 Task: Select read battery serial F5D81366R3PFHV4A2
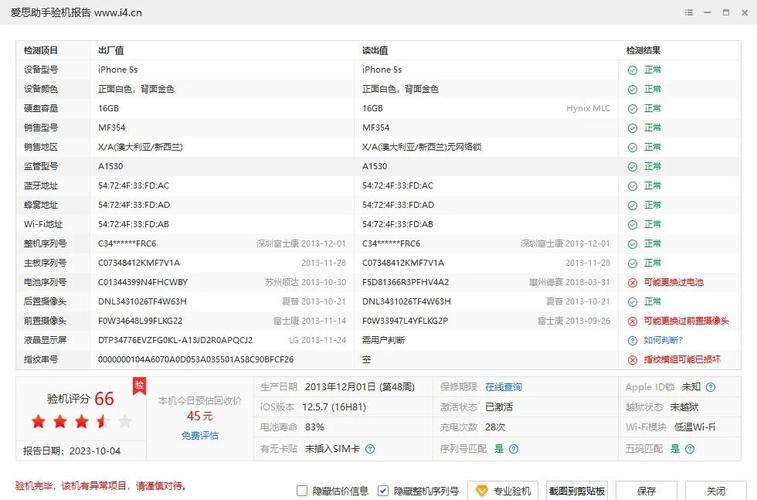(406, 282)
